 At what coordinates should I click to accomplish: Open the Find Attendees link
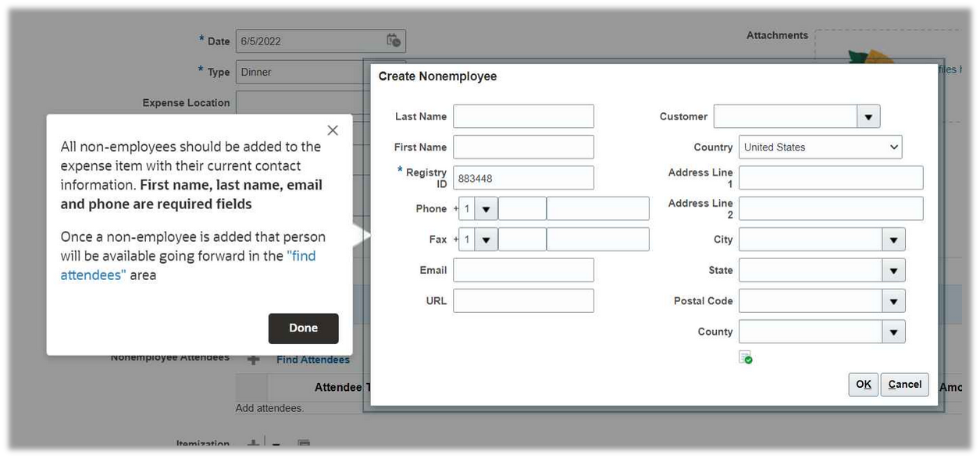pyautogui.click(x=312, y=359)
